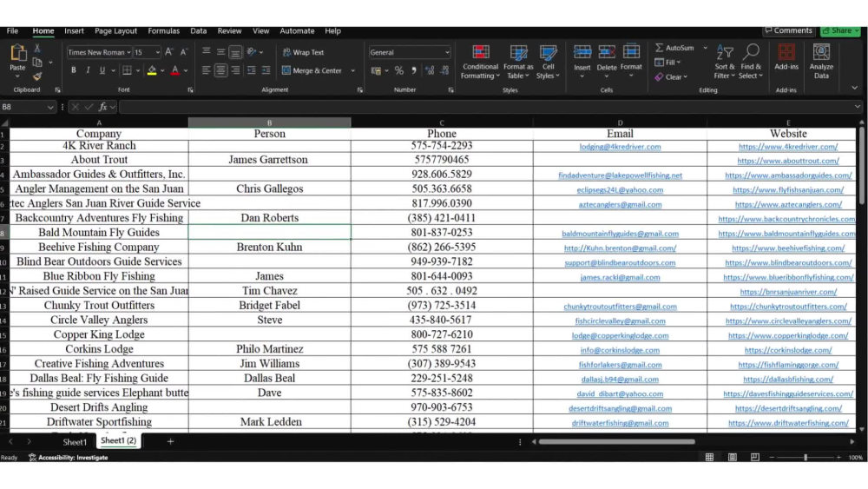Click the green Share button
868x489 pixels.
click(x=840, y=31)
